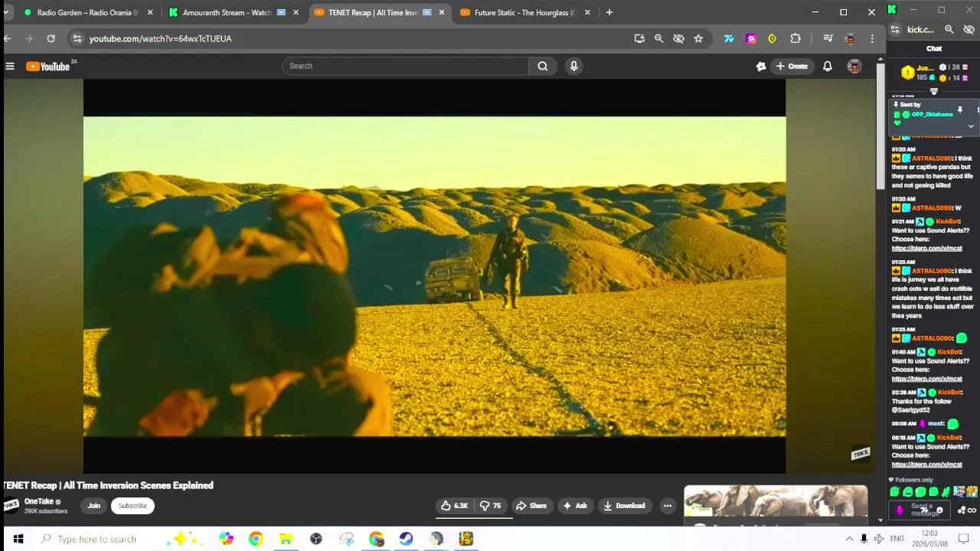View site information for youtube.com
This screenshot has height=551, width=980.
(77, 38)
